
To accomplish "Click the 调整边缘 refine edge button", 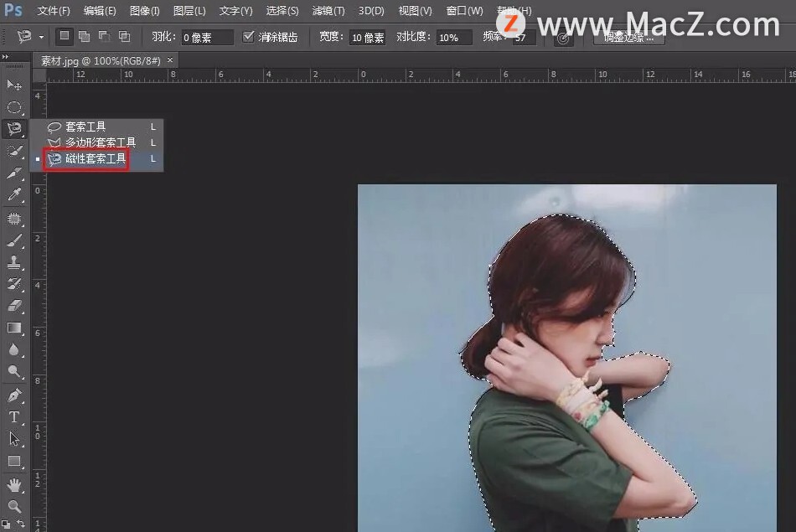I will (x=628, y=38).
